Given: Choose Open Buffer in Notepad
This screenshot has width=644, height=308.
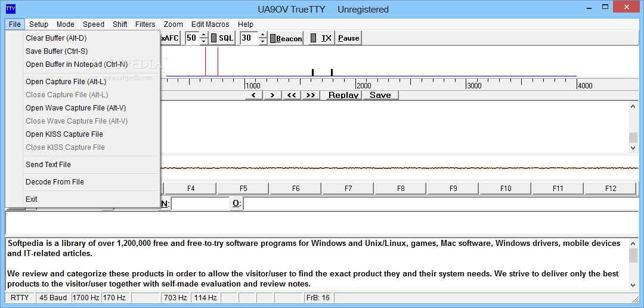Looking at the screenshot, I should coord(83,64).
